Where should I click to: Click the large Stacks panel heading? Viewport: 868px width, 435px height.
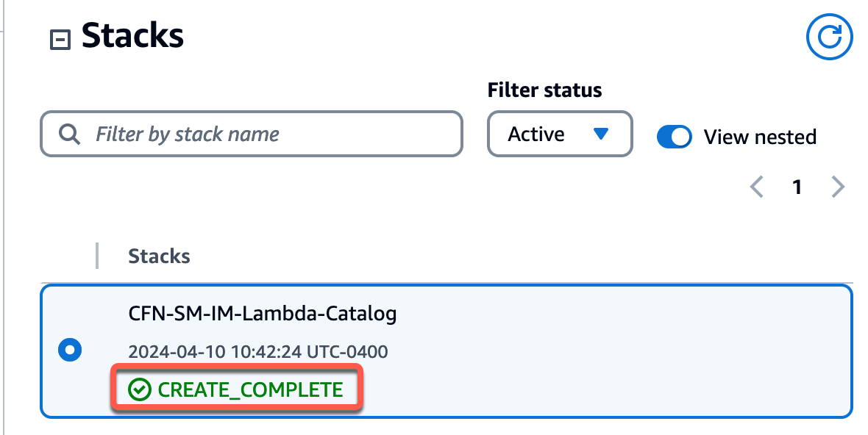132,35
